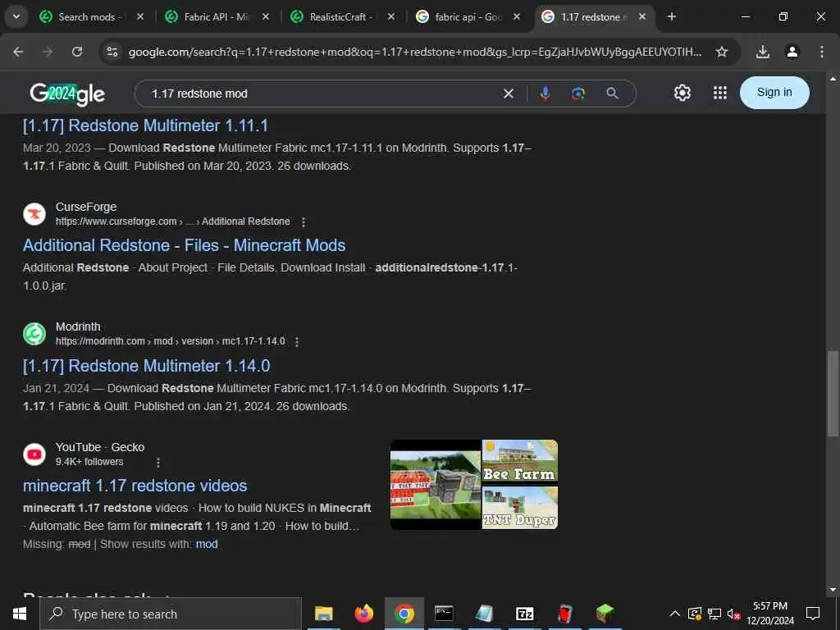The height and width of the screenshot is (630, 840).
Task: Open Redstone Multimeter 1.14.0 result
Action: [146, 366]
